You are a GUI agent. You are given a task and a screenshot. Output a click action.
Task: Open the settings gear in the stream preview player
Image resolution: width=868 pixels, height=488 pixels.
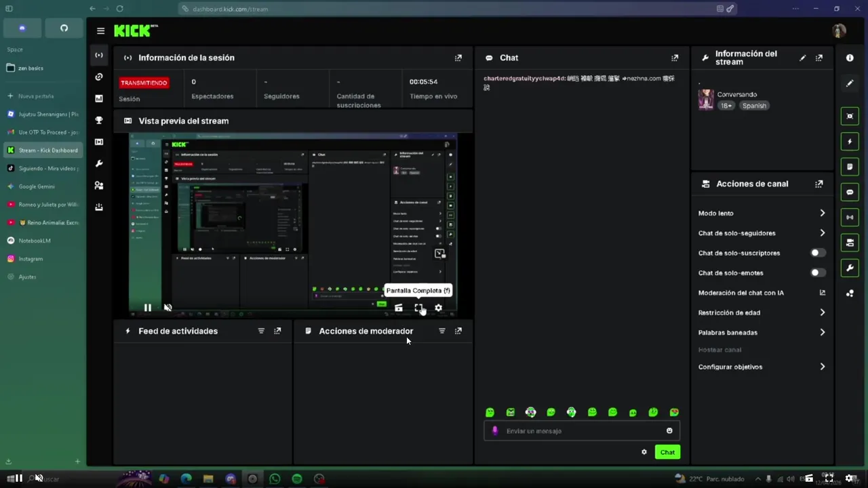click(x=438, y=308)
